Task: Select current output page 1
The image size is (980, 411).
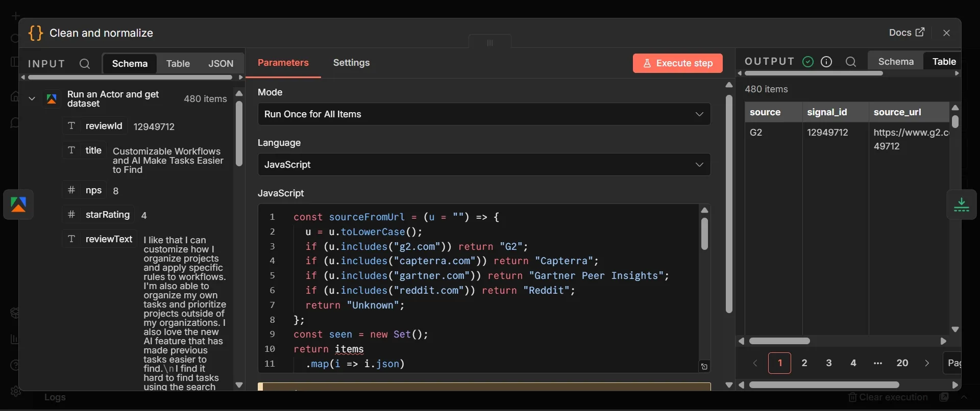Action: (780, 363)
